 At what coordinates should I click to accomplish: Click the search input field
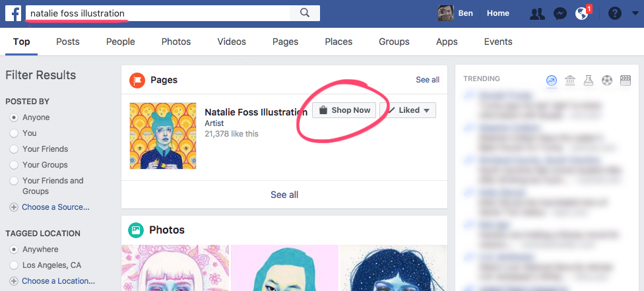pos(158,13)
